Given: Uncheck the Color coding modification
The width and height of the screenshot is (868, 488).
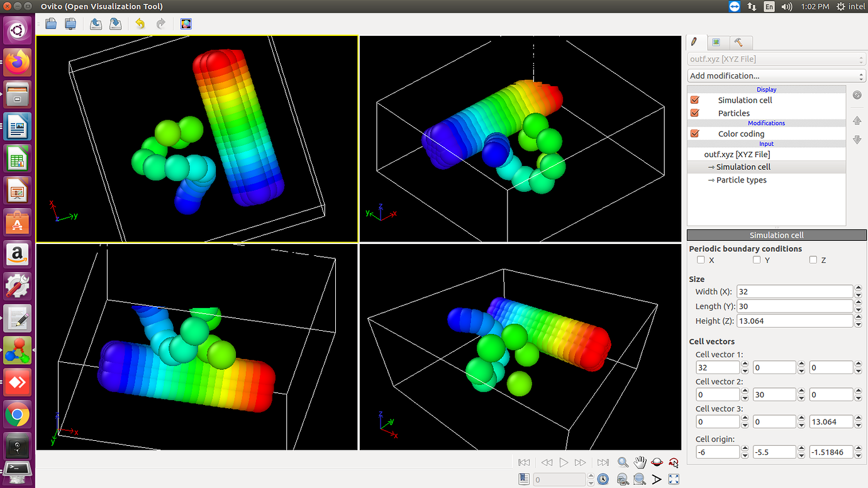Looking at the screenshot, I should pyautogui.click(x=694, y=133).
